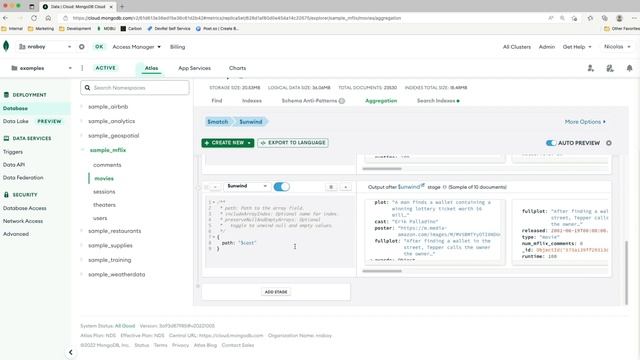640x360 pixels.
Task: Switch to the App Services tab
Action: [194, 68]
